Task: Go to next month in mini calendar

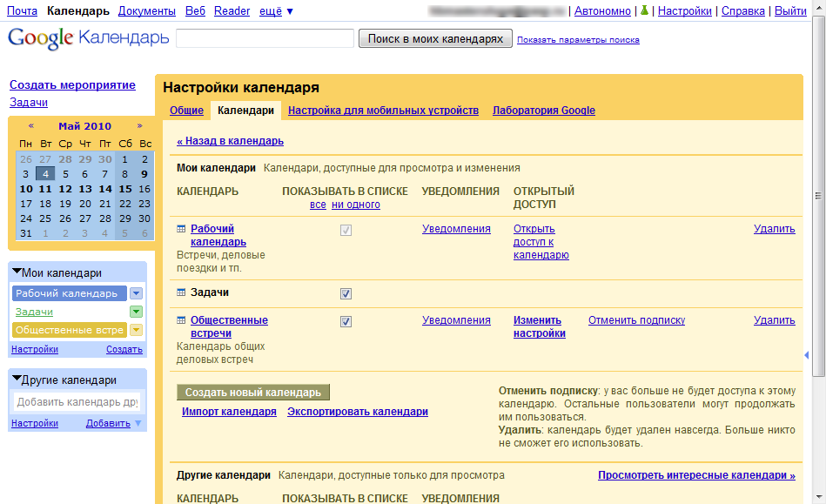Action: (139, 126)
